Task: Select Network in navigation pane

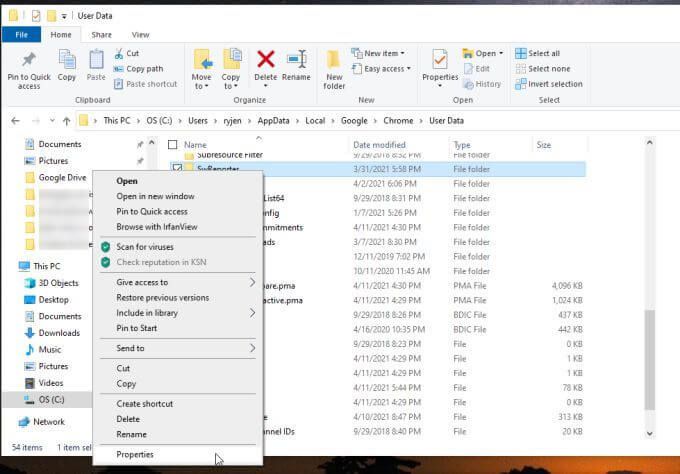Action: click(42, 422)
